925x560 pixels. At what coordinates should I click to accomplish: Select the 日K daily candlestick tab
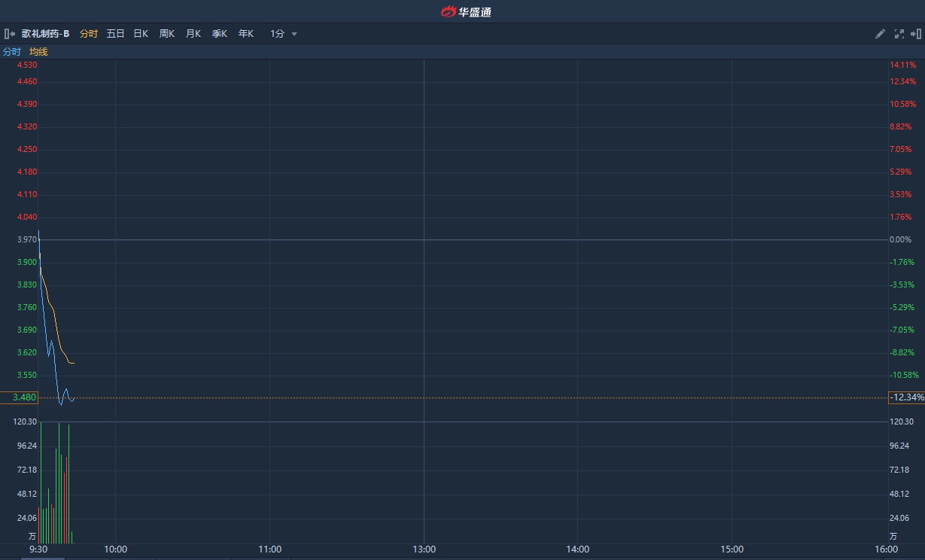[x=141, y=34]
